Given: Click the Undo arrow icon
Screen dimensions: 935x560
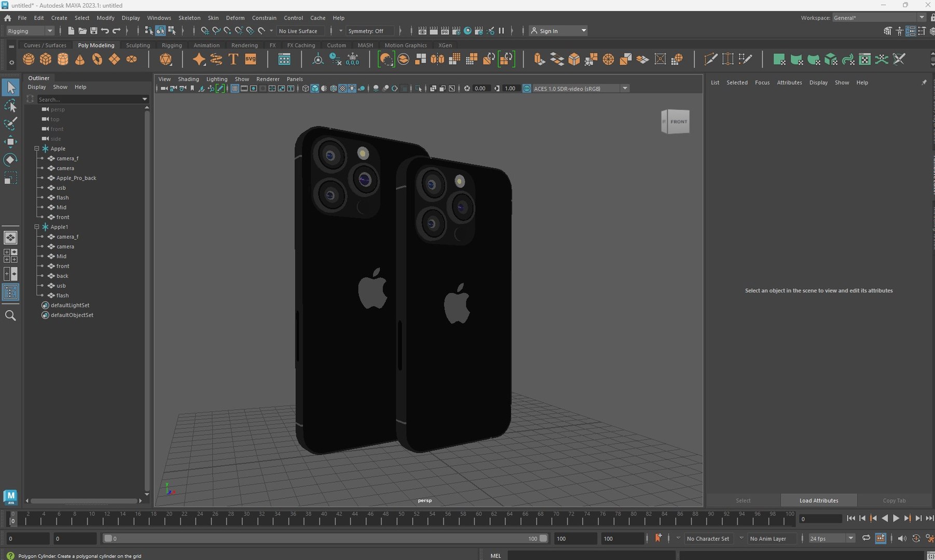Looking at the screenshot, I should coord(105,31).
